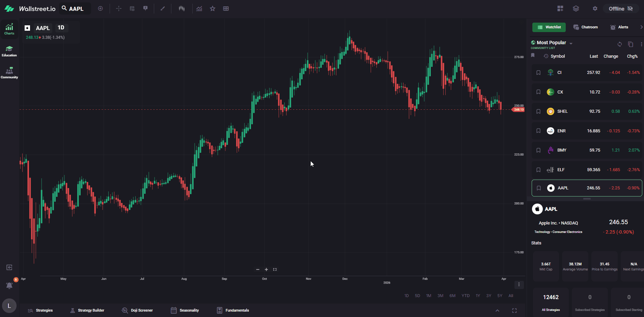Expand the bottom panel chevron

click(x=497, y=311)
